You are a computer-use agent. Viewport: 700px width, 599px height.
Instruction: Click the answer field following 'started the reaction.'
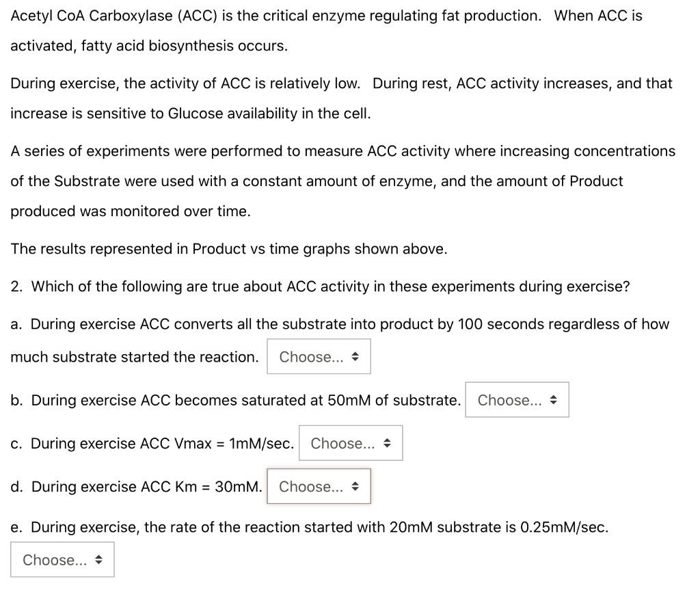tap(319, 356)
